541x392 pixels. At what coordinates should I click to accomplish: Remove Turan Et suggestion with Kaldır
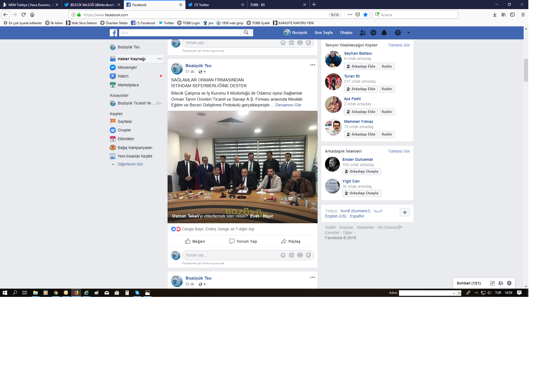pyautogui.click(x=387, y=89)
